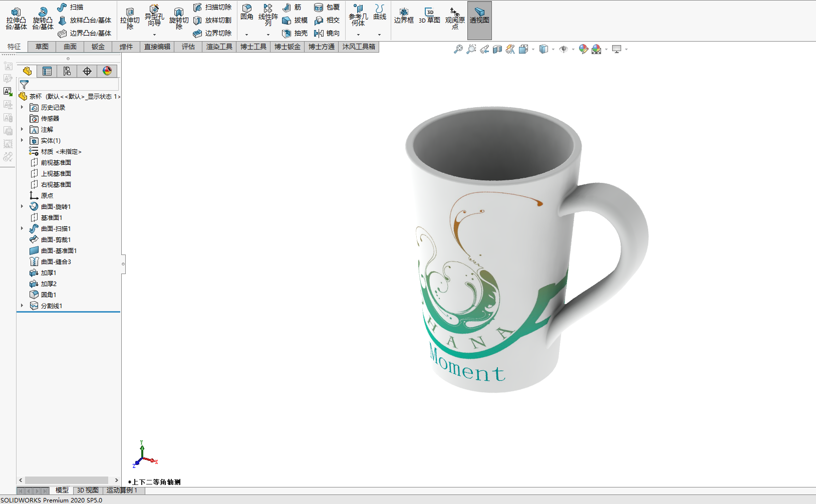Image resolution: width=816 pixels, height=504 pixels.
Task: Click the Section View icon
Action: click(497, 49)
